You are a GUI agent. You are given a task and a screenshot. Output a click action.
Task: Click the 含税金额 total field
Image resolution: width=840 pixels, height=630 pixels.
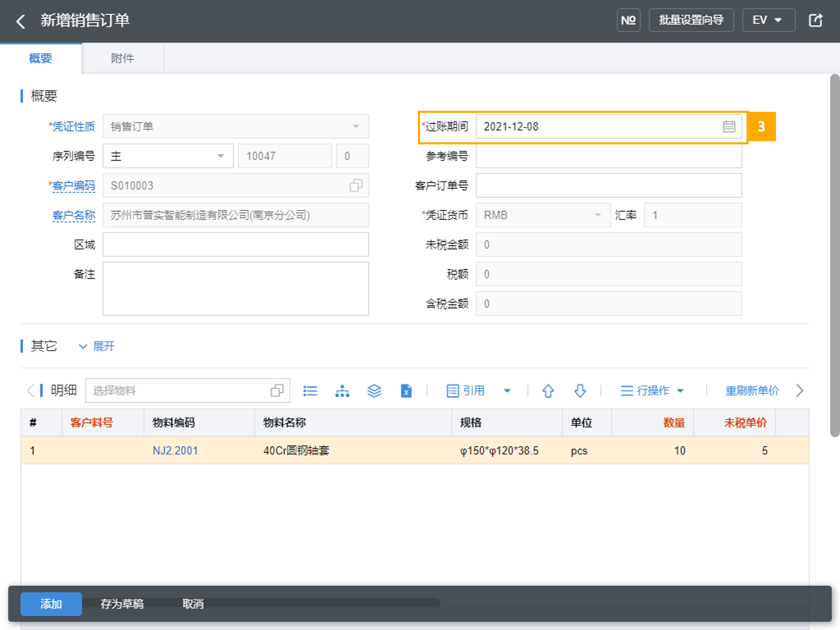pos(609,303)
